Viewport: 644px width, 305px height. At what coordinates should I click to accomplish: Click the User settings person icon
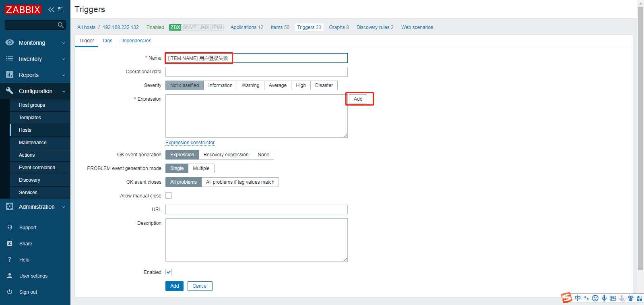(10, 276)
